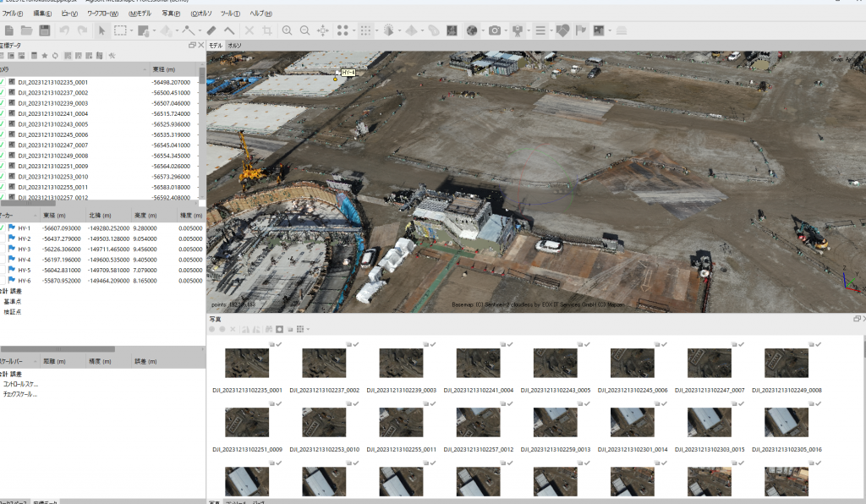The width and height of the screenshot is (866, 504).
Task: Switch to the オルソ view tab
Action: click(x=235, y=46)
